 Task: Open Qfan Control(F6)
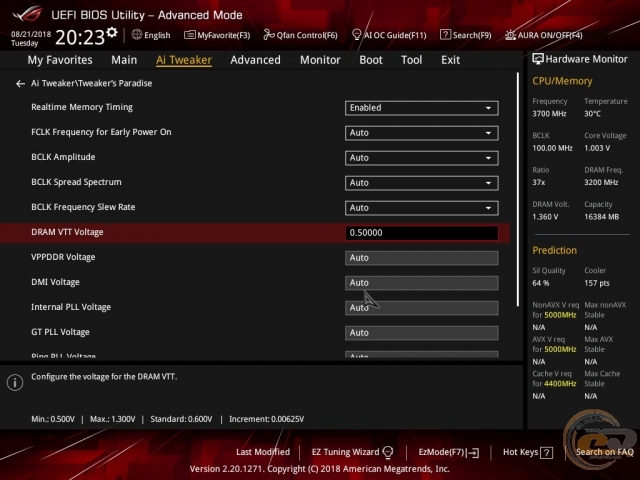300,35
